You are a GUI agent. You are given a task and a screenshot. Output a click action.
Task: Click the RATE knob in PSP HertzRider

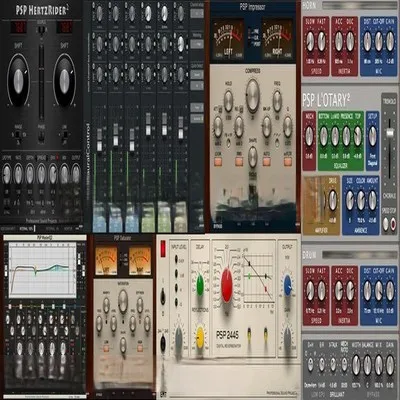pyautogui.click(x=18, y=174)
